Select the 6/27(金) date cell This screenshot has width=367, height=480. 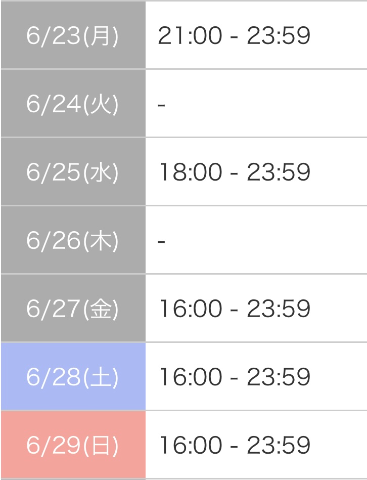pos(73,308)
